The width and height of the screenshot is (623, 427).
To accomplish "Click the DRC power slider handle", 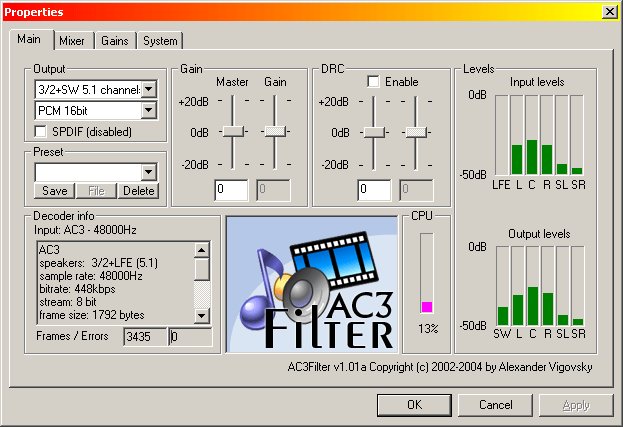I will pyautogui.click(x=374, y=132).
